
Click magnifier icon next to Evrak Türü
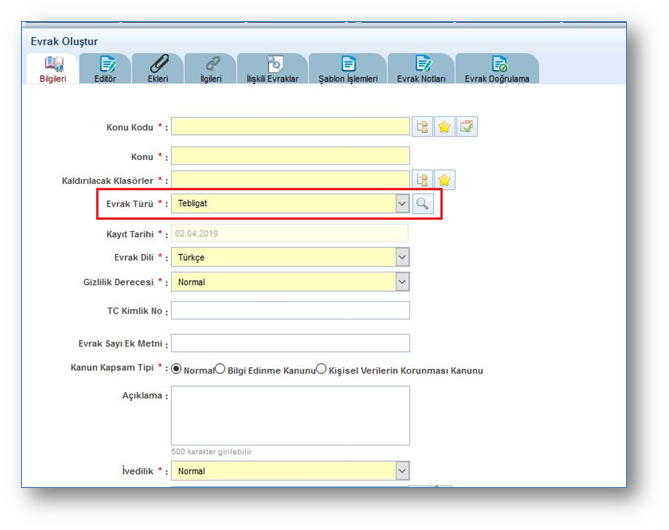click(423, 204)
